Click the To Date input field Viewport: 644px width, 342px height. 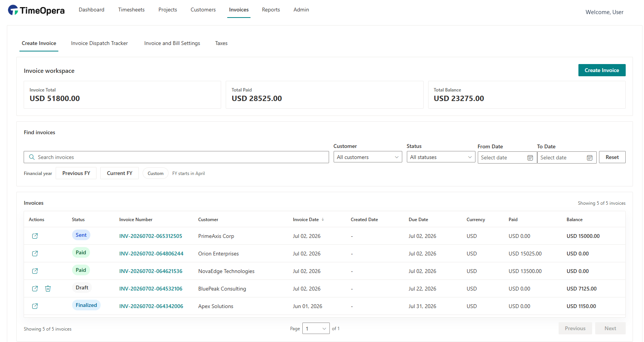pos(567,157)
